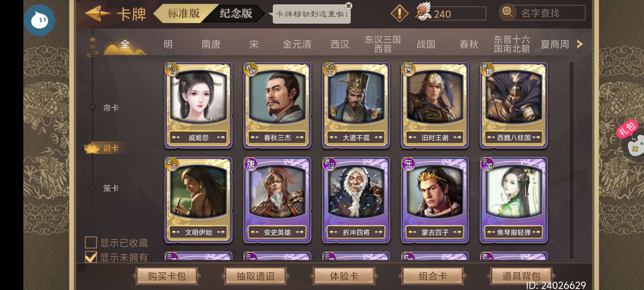Select the 战国 dynasty tab
The height and width of the screenshot is (290, 644).
click(426, 44)
